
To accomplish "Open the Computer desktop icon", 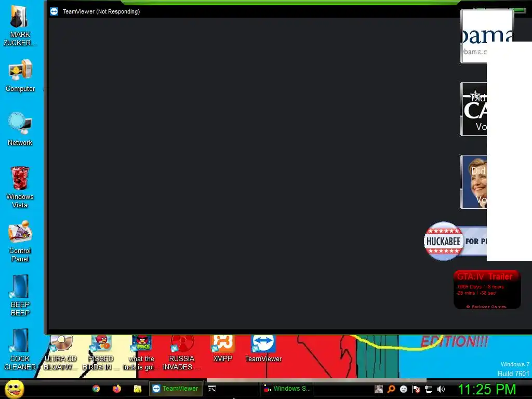I will point(20,76).
